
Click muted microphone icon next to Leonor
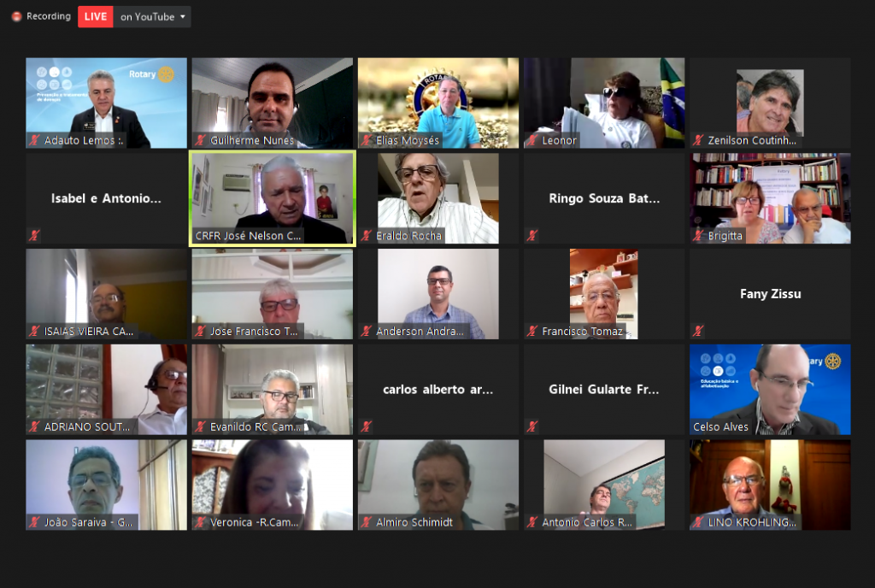(532, 140)
